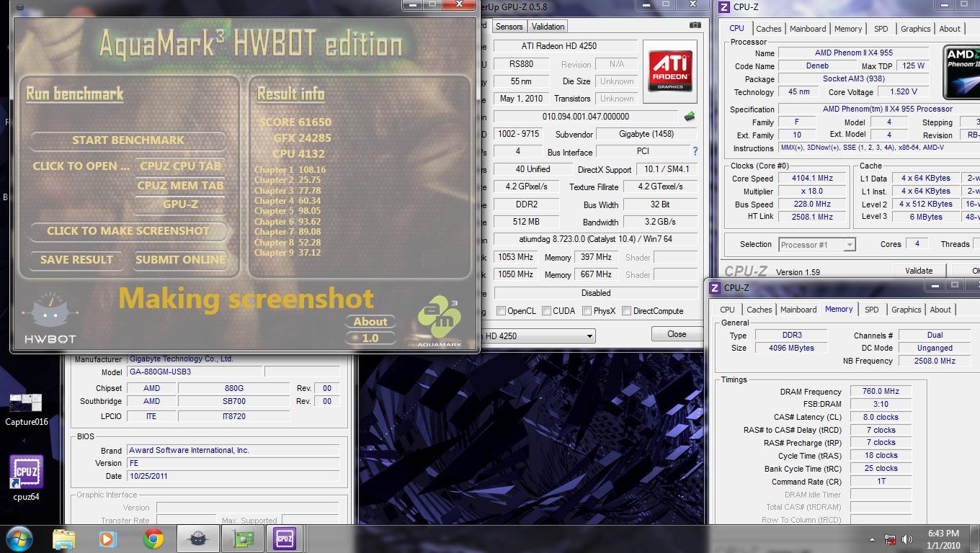This screenshot has width=980, height=553.
Task: Click the CPU-Z Z title bar icon of the Memory window
Action: tap(715, 287)
